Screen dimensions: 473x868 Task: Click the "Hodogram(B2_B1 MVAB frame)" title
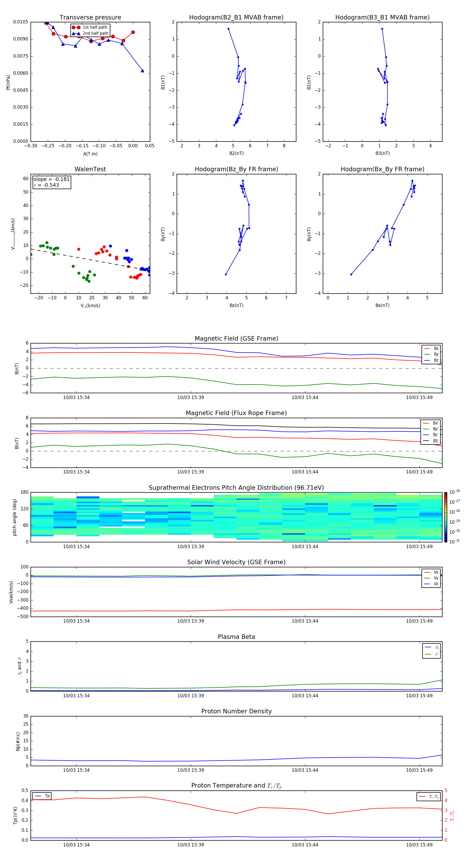click(236, 18)
